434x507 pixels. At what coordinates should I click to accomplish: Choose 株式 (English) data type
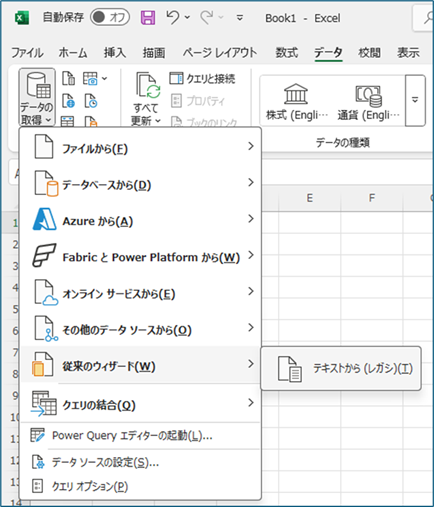(x=296, y=101)
